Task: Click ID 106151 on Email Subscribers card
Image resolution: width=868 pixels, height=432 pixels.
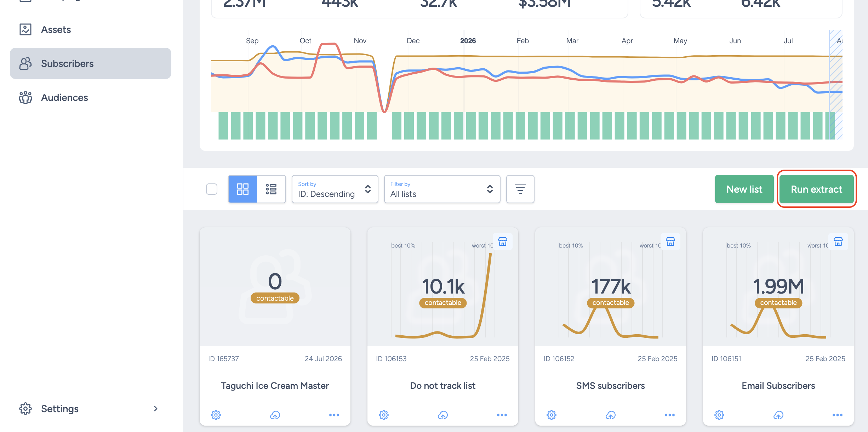Action: click(x=726, y=359)
